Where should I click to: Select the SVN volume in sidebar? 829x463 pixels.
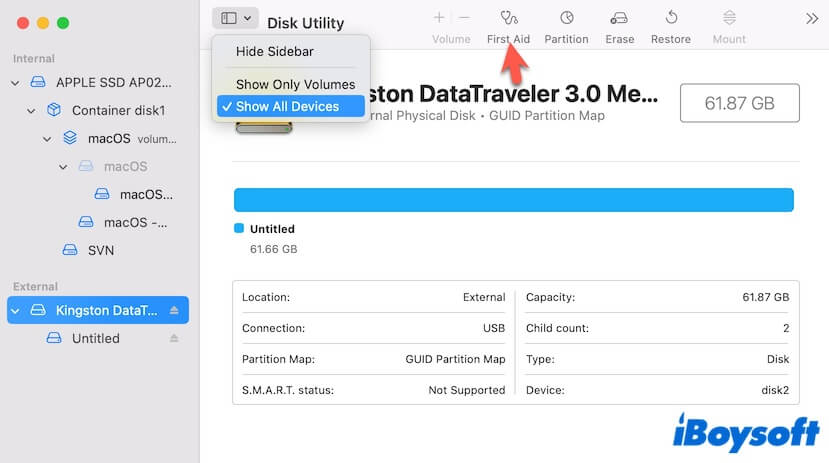(x=100, y=250)
